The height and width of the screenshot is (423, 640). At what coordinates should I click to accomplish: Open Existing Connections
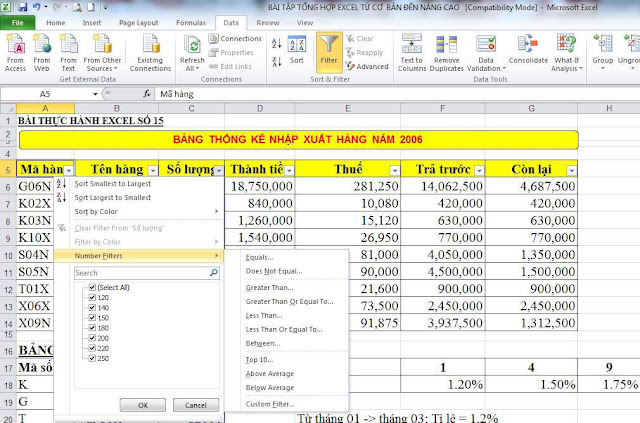(x=150, y=53)
